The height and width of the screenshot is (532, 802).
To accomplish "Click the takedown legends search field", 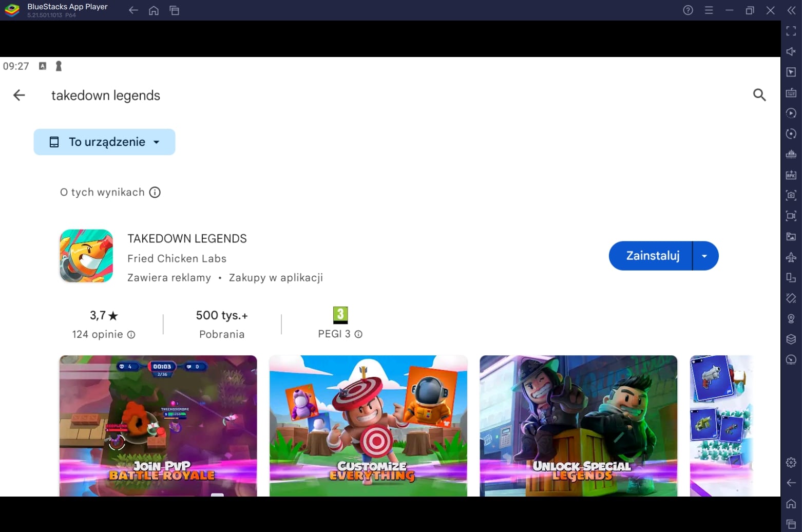I will tap(106, 96).
